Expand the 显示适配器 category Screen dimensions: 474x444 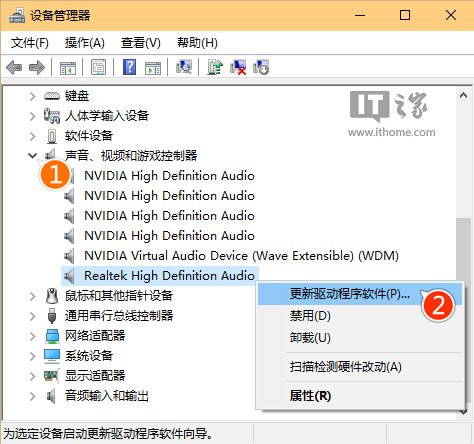(x=32, y=376)
